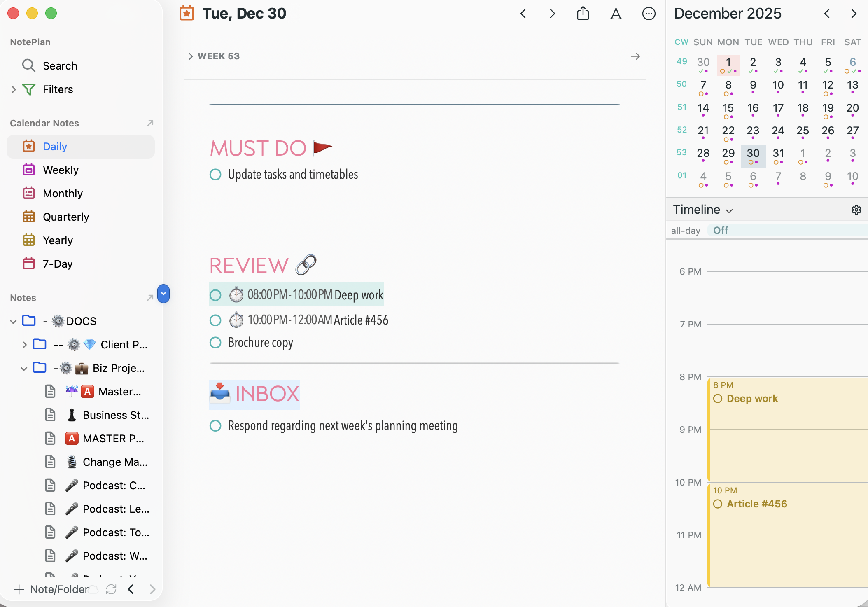
Task: Check off Update tasks and timetables
Action: [x=215, y=175]
